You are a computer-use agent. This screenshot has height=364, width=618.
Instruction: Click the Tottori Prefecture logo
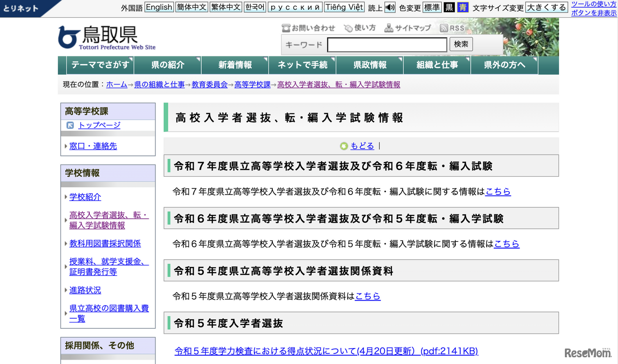[x=107, y=37]
